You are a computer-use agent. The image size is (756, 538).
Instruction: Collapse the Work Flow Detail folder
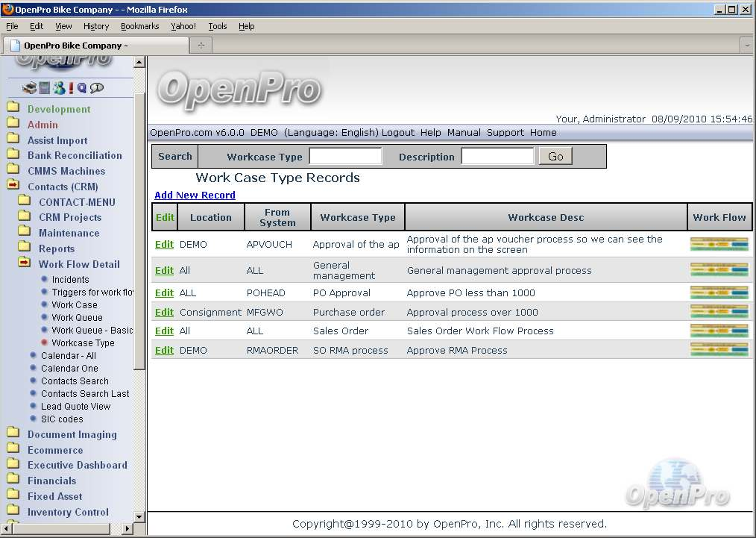(x=24, y=264)
